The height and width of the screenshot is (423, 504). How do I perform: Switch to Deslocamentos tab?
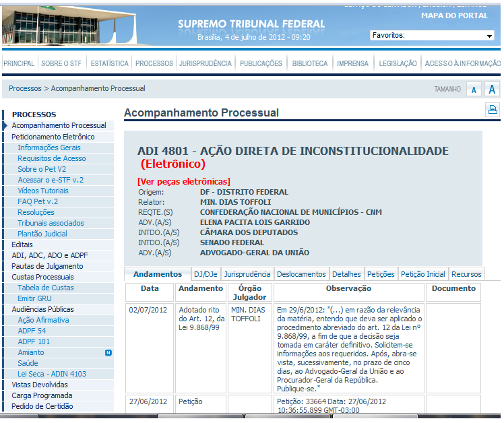[301, 274]
